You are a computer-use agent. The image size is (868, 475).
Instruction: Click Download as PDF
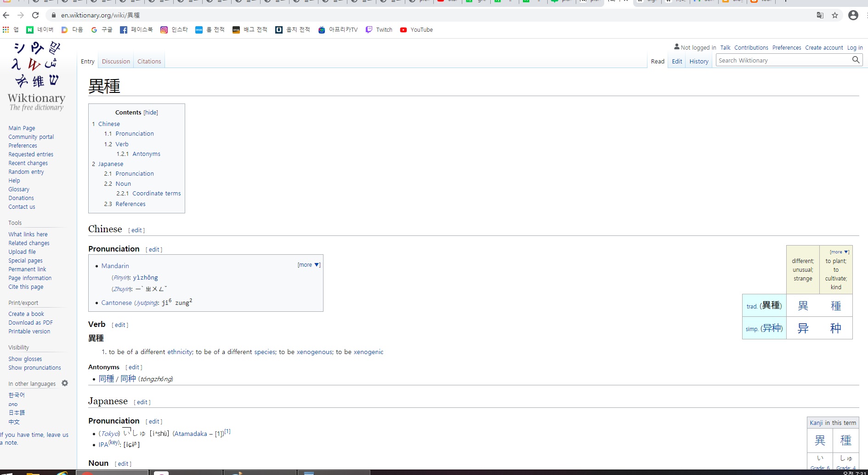[x=30, y=323]
